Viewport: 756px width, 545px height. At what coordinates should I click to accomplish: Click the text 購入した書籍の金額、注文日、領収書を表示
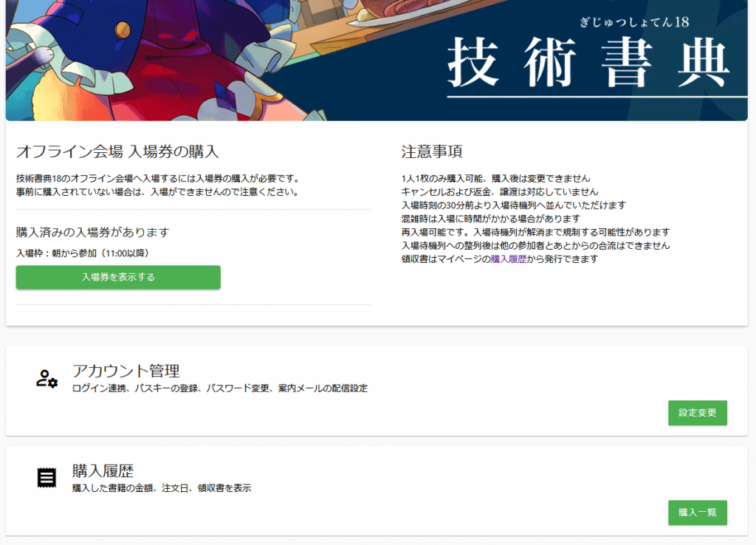162,488
